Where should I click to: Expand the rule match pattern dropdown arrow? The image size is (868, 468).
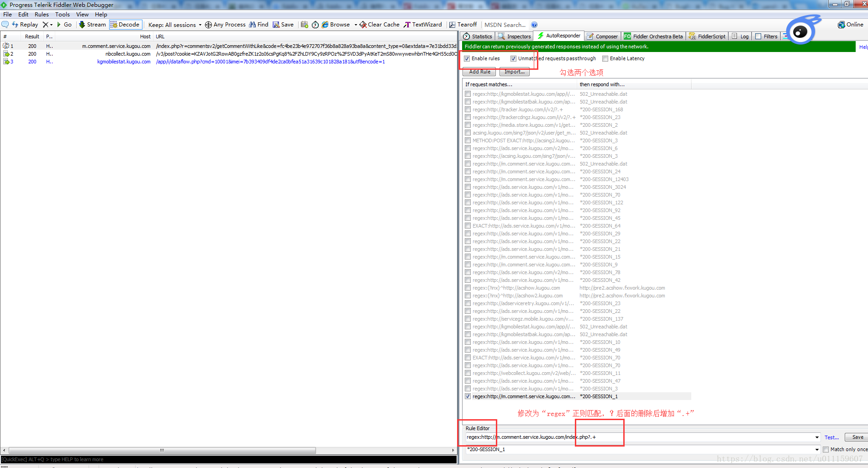pyautogui.click(x=817, y=437)
